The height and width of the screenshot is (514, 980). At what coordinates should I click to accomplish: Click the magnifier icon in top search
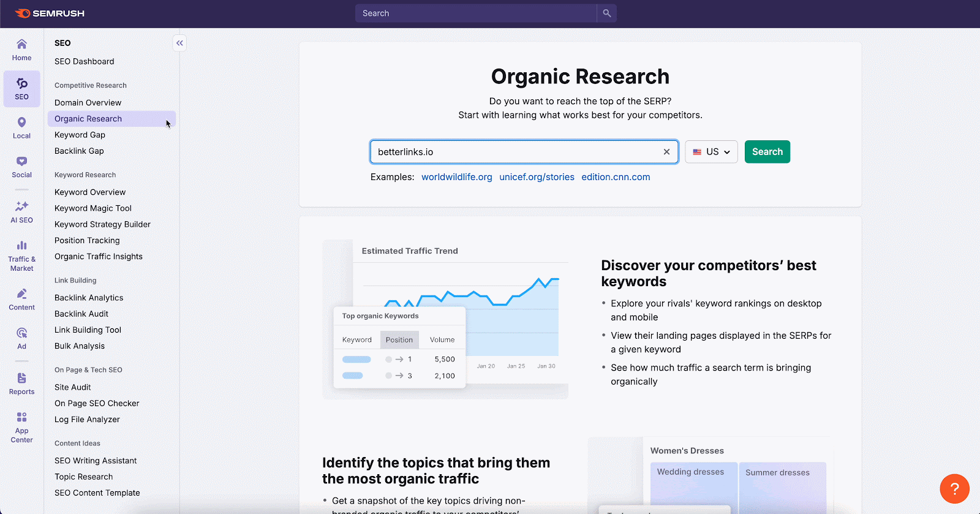click(606, 13)
